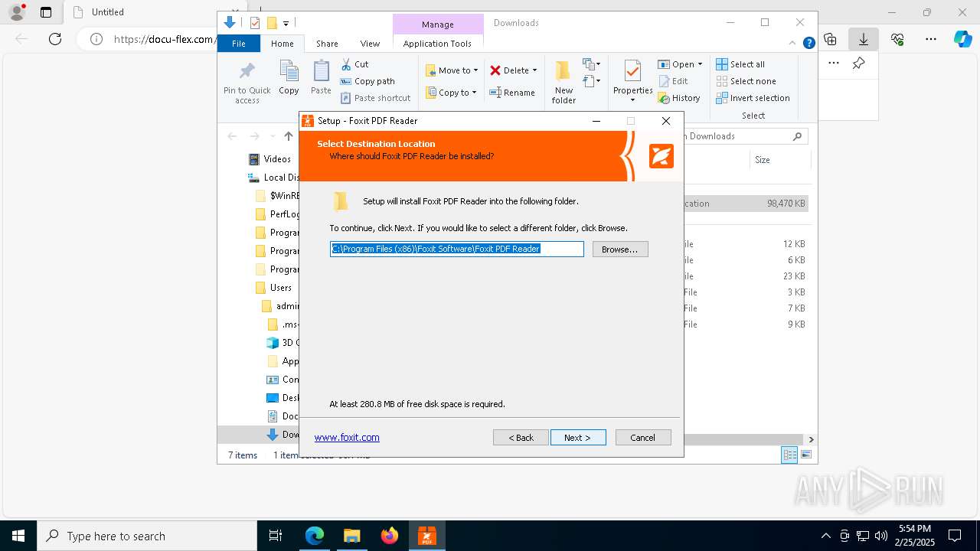
Task: Open Delete dropdown arrow
Action: point(534,70)
